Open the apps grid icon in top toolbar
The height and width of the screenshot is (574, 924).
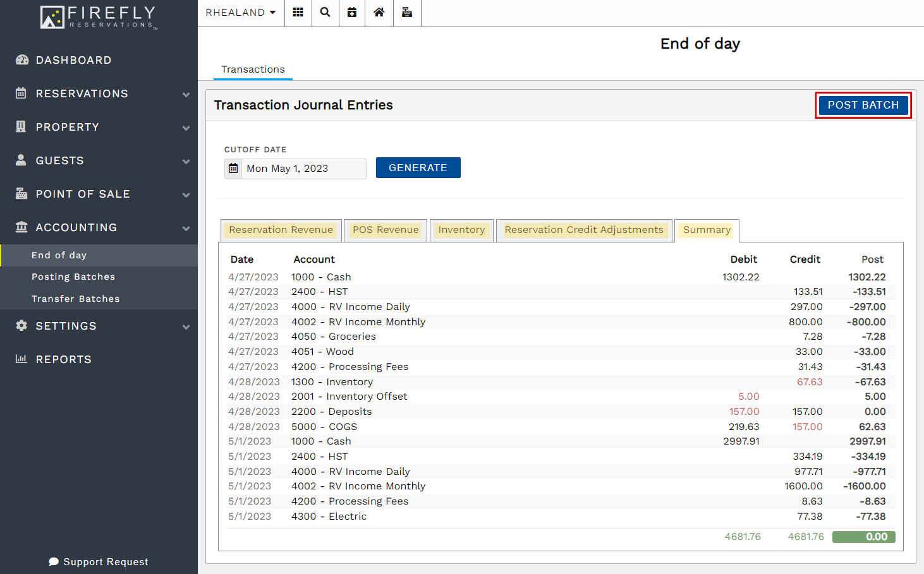tap(298, 13)
